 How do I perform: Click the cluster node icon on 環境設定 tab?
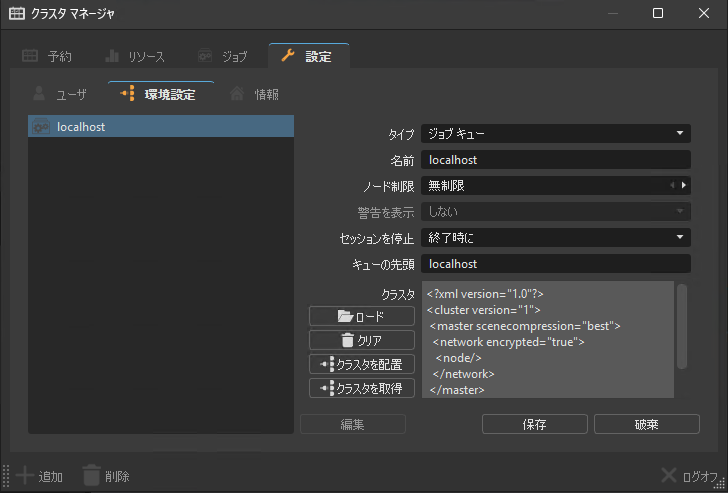pos(128,93)
